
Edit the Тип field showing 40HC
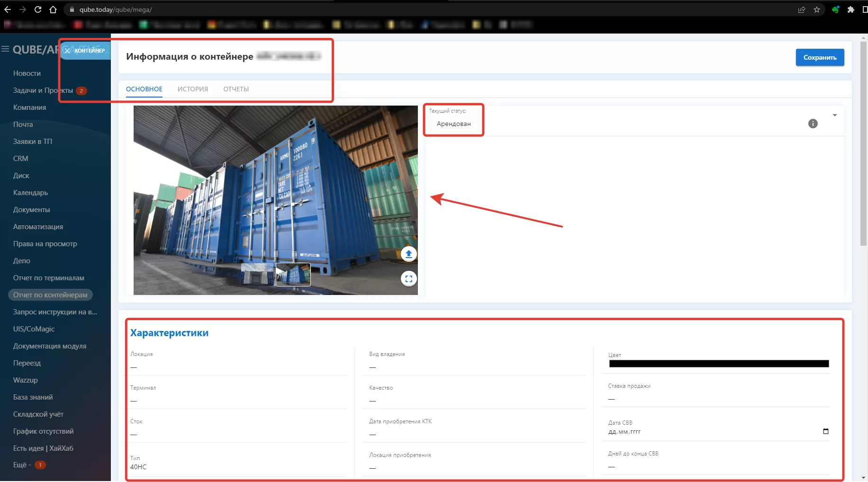click(238, 467)
